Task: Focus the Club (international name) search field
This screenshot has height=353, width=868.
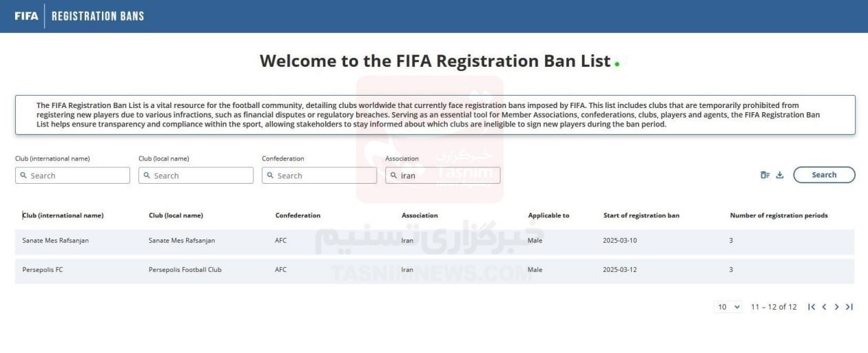Action: [72, 175]
